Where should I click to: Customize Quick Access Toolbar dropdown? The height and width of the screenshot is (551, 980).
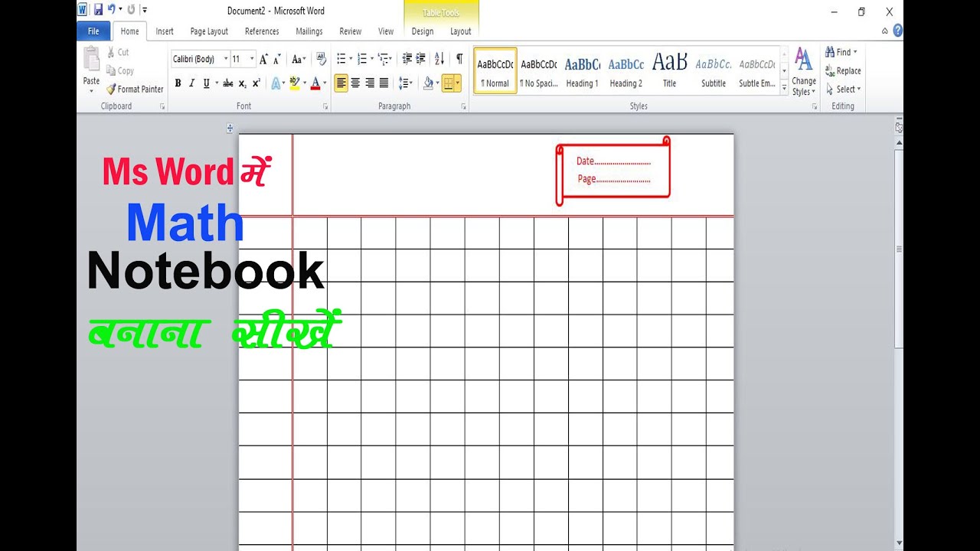(145, 11)
